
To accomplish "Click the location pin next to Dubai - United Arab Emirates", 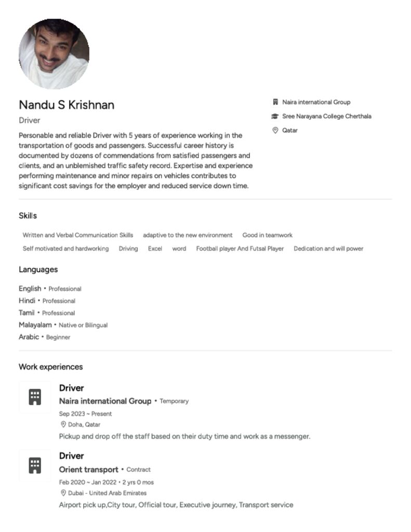I will coord(63,493).
